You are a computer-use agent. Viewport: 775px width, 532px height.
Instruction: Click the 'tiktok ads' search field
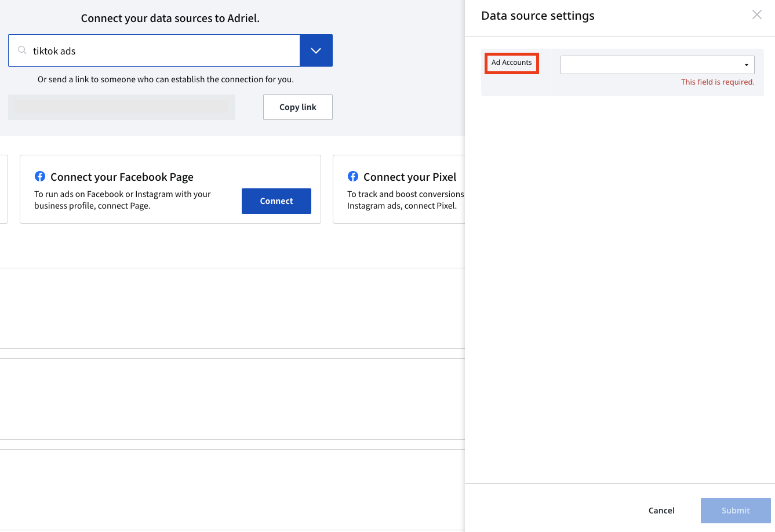pyautogui.click(x=154, y=50)
